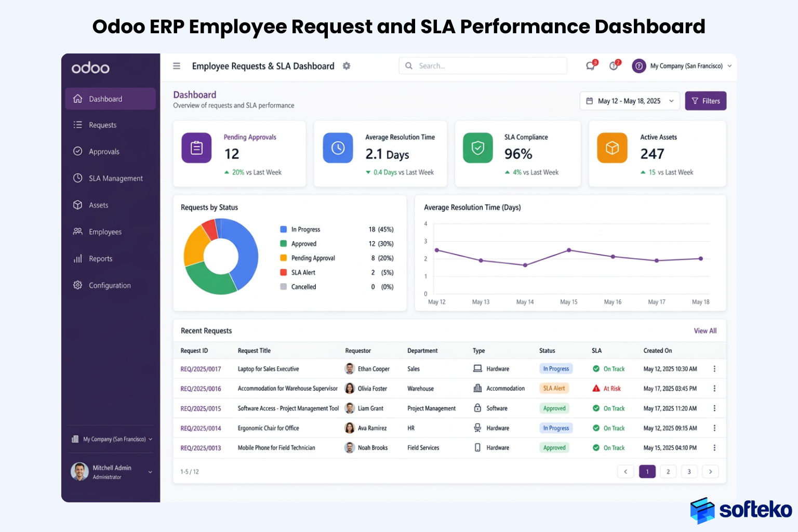The image size is (798, 532).
Task: Click the SLA Alert red legend swatch
Action: 284,272
